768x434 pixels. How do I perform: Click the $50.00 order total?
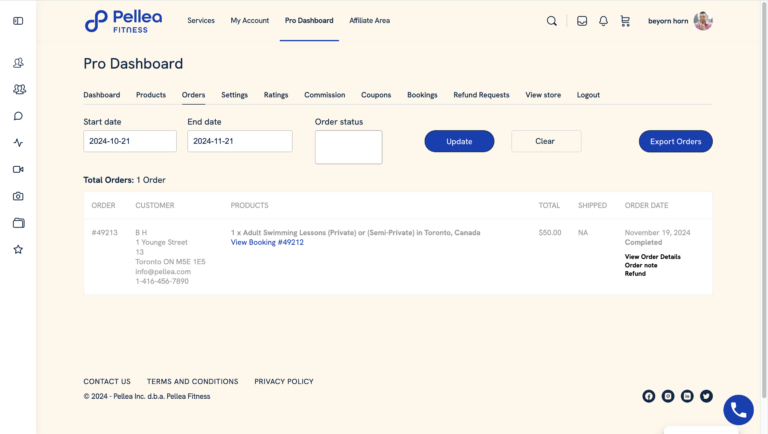tap(550, 233)
